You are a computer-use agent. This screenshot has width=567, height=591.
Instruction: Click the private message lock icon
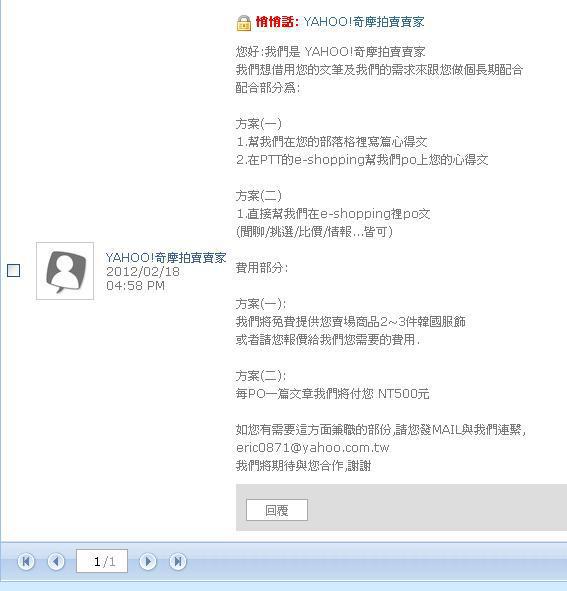point(244,23)
